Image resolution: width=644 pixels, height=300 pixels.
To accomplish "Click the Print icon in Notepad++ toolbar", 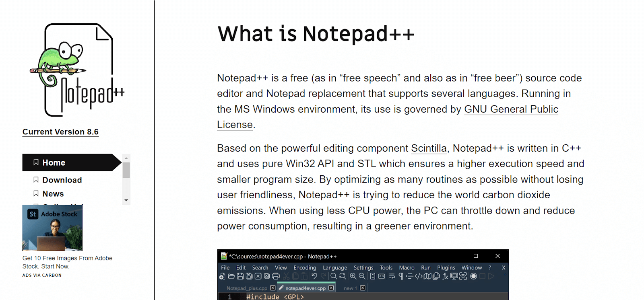I will click(276, 276).
